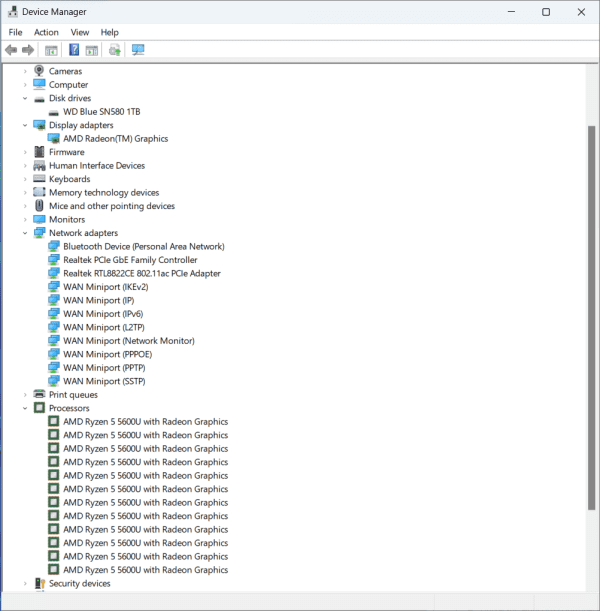The image size is (600, 611).
Task: Click the Action Pane toolbar icon
Action: pos(92,50)
